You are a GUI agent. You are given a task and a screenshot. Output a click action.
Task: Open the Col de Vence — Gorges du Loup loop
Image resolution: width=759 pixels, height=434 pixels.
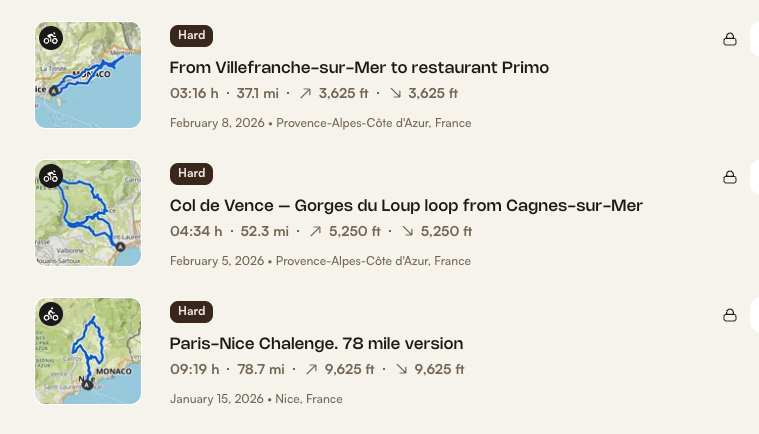tap(406, 206)
